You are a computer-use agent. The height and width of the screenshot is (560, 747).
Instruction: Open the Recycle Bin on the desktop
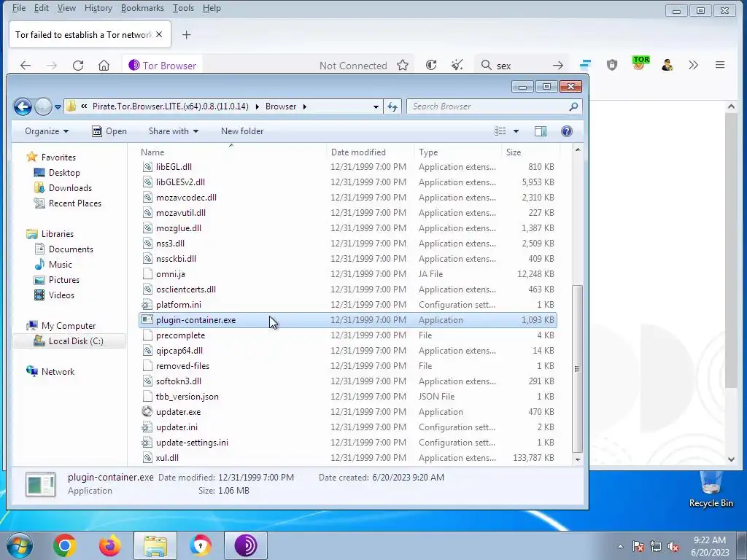(711, 489)
